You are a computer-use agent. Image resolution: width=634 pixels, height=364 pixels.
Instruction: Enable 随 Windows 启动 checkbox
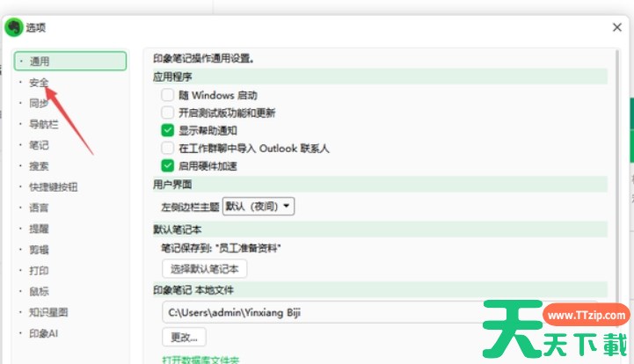tap(167, 95)
